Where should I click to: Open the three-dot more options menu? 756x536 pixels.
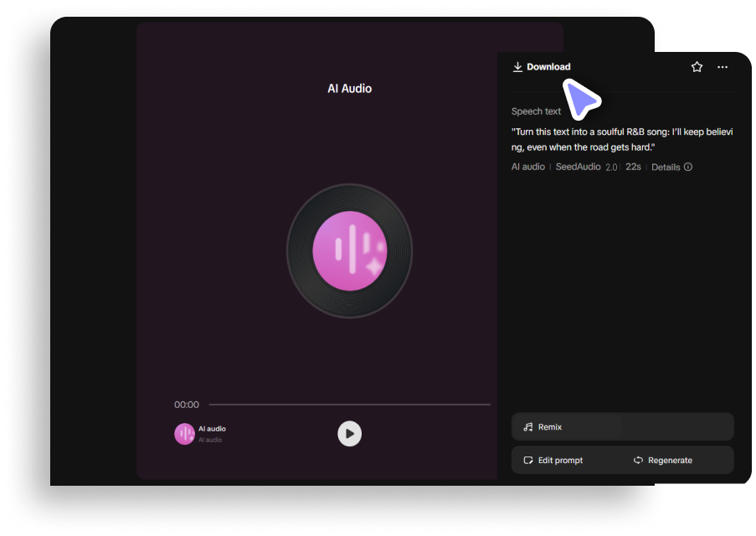(722, 67)
